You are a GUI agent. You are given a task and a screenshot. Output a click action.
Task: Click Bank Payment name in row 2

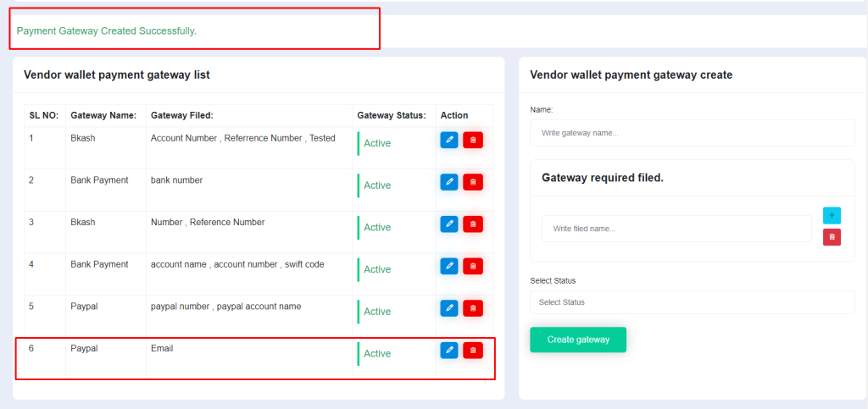99,180
